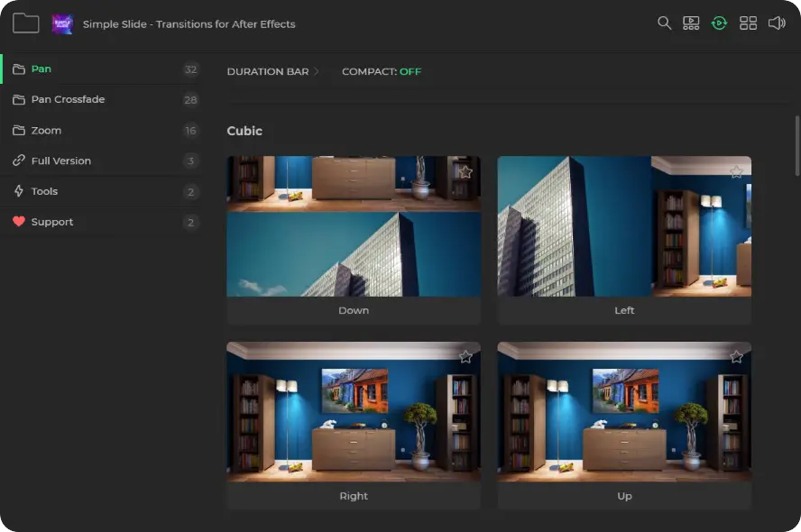Click the Full Version link item
Viewport: 801px width, 532px height.
click(x=60, y=161)
